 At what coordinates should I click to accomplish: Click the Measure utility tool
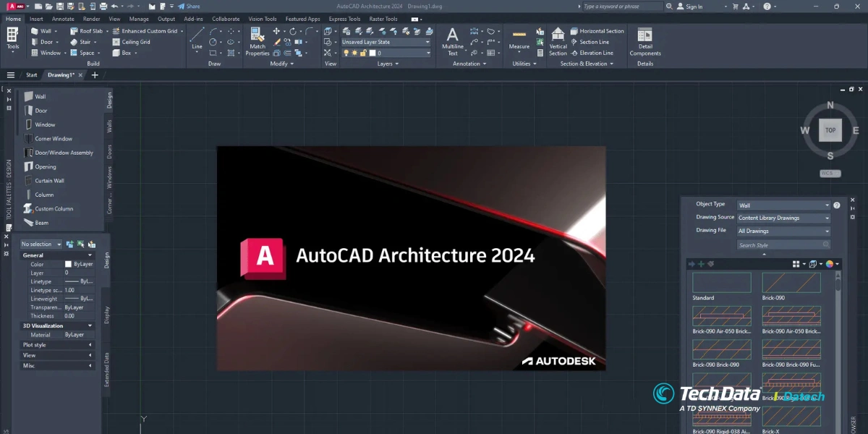pyautogui.click(x=519, y=40)
